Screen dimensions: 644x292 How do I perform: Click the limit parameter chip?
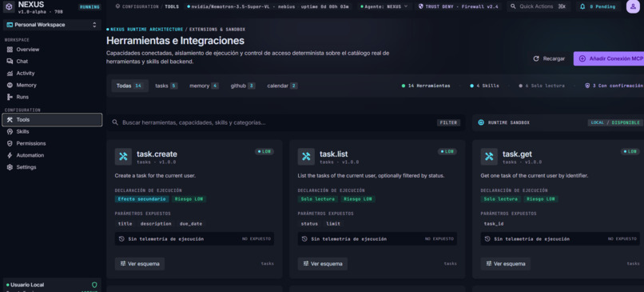[x=333, y=224]
